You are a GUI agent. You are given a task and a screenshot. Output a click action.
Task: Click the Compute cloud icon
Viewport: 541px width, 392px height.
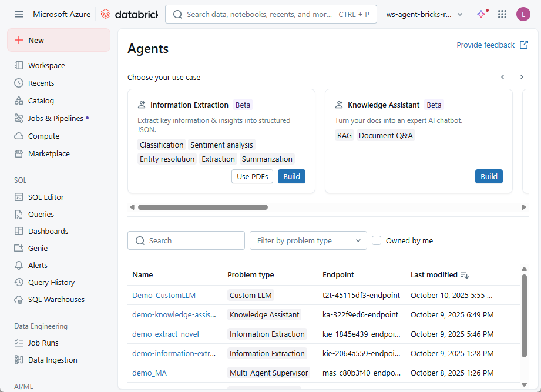[19, 136]
